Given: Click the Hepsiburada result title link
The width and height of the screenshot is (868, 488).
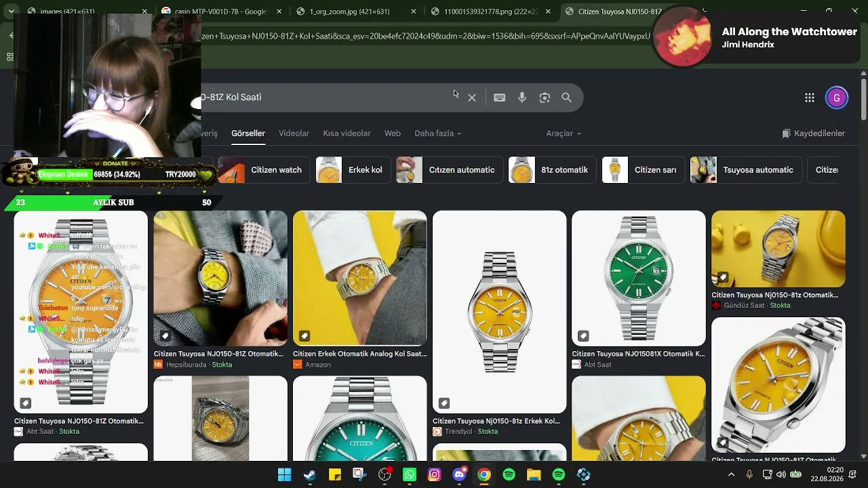Looking at the screenshot, I should coord(218,354).
